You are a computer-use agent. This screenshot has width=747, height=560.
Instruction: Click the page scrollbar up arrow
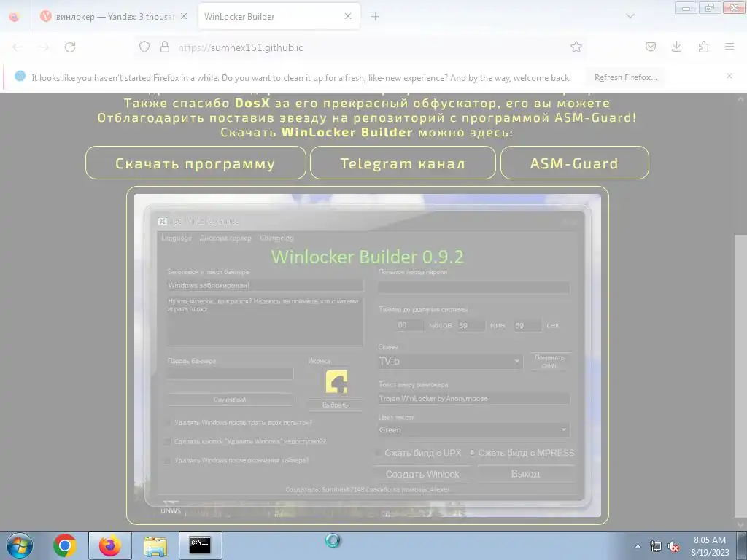(741, 99)
